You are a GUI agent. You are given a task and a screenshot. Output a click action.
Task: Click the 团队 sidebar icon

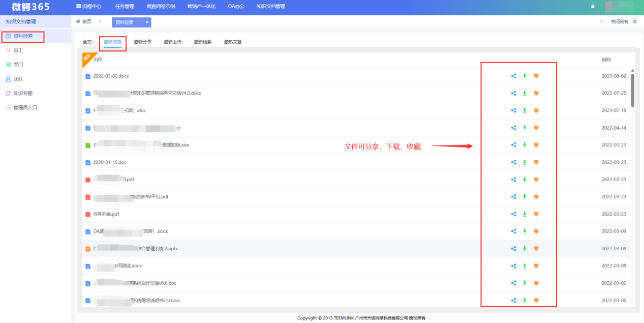pos(18,78)
